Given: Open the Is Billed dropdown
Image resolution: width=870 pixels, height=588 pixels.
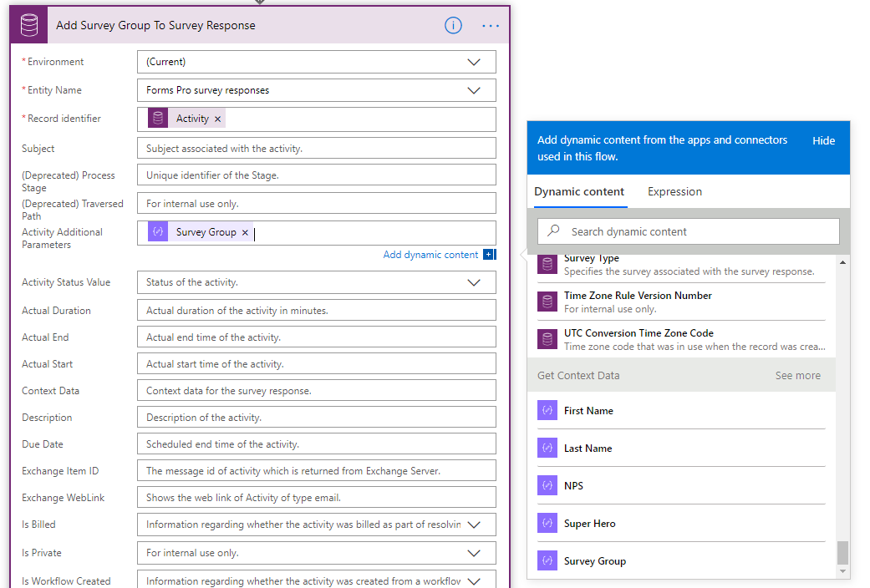Looking at the screenshot, I should click(474, 524).
